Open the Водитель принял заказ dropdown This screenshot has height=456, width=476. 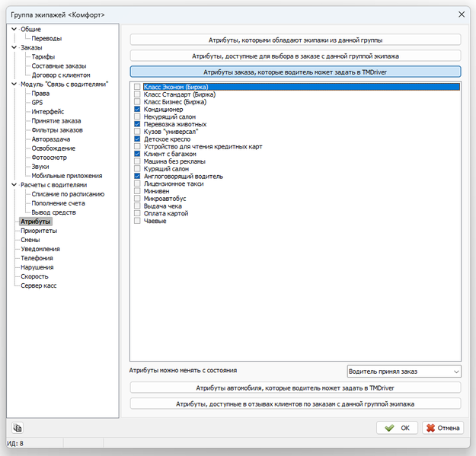click(x=404, y=371)
